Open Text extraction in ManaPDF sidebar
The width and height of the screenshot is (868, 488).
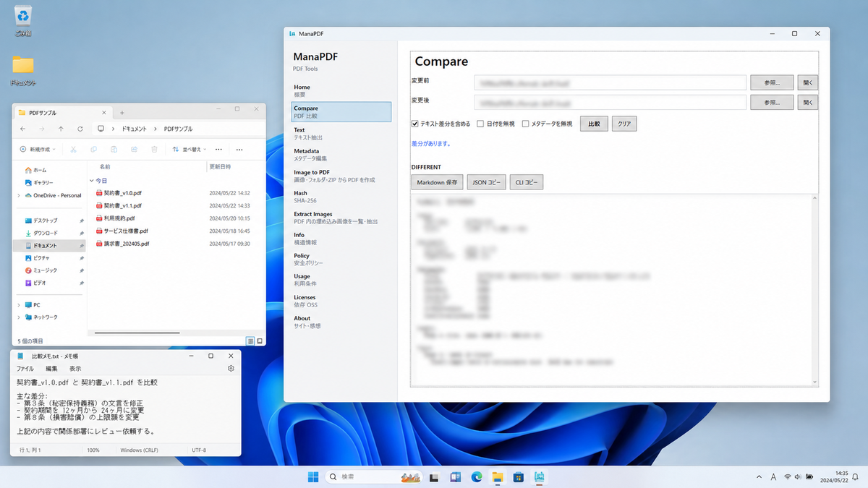341,133
